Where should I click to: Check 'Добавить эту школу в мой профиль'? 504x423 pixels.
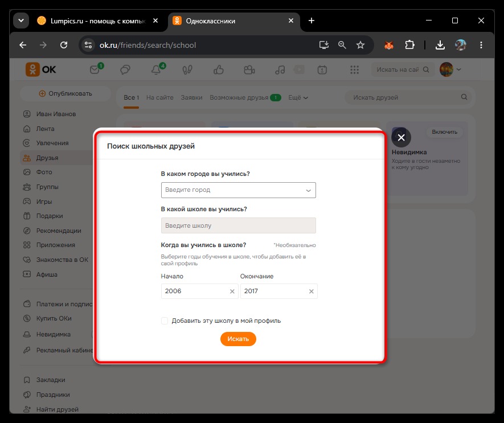point(165,321)
